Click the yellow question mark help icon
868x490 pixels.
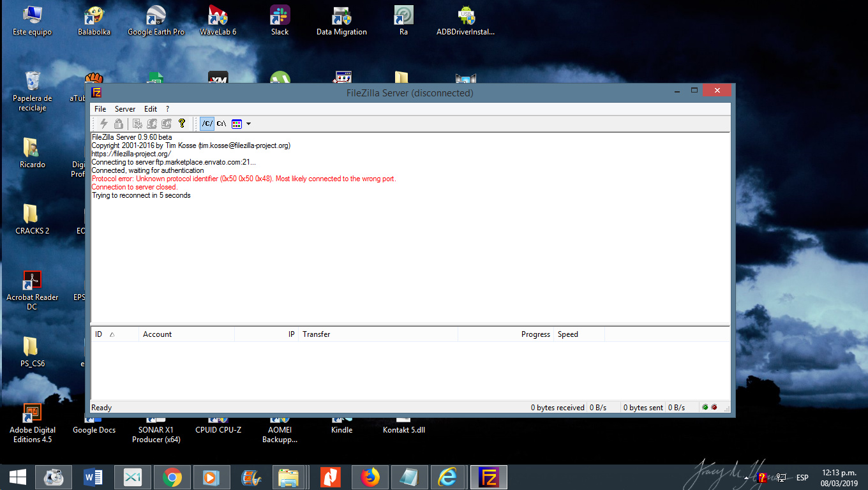click(x=181, y=124)
